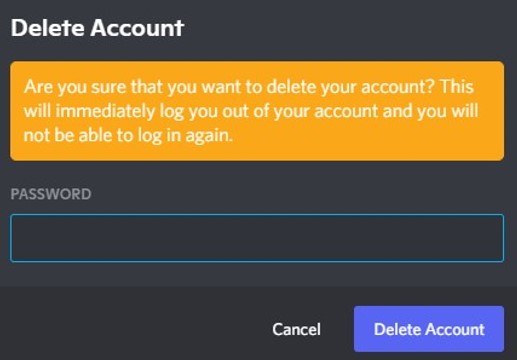This screenshot has height=360, width=517.
Task: Click the 'not be able to log in again' text
Action: (128, 136)
